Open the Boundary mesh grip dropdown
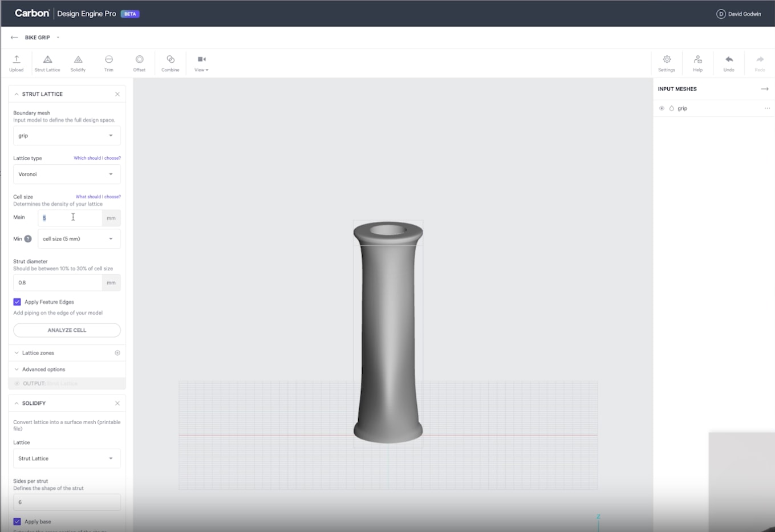This screenshot has width=775, height=532. click(x=67, y=136)
